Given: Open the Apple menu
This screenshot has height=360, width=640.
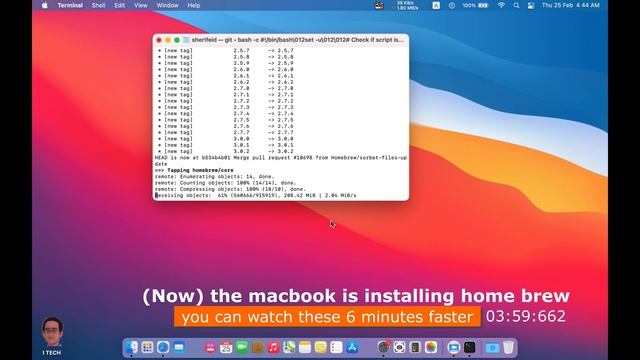Looking at the screenshot, I should [x=45, y=5].
